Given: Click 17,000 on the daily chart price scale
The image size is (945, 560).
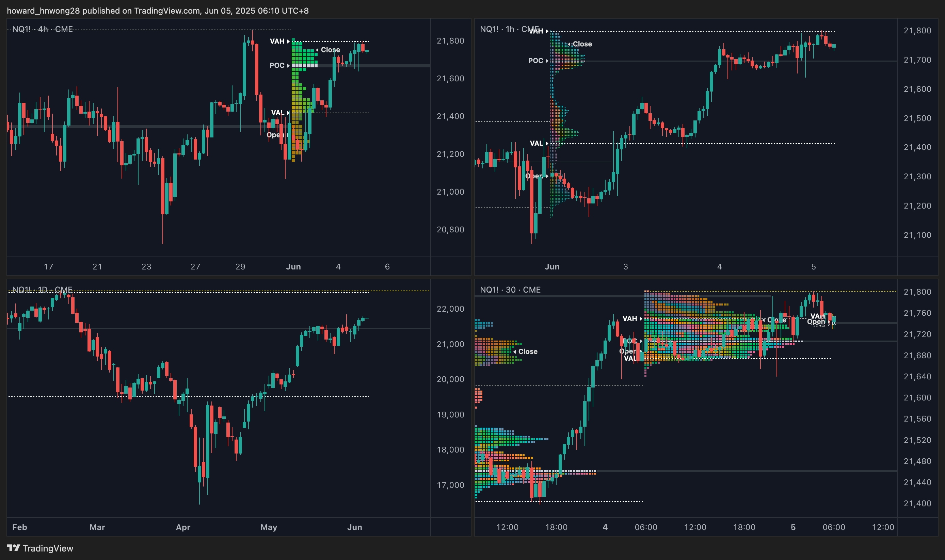Looking at the screenshot, I should [x=450, y=485].
